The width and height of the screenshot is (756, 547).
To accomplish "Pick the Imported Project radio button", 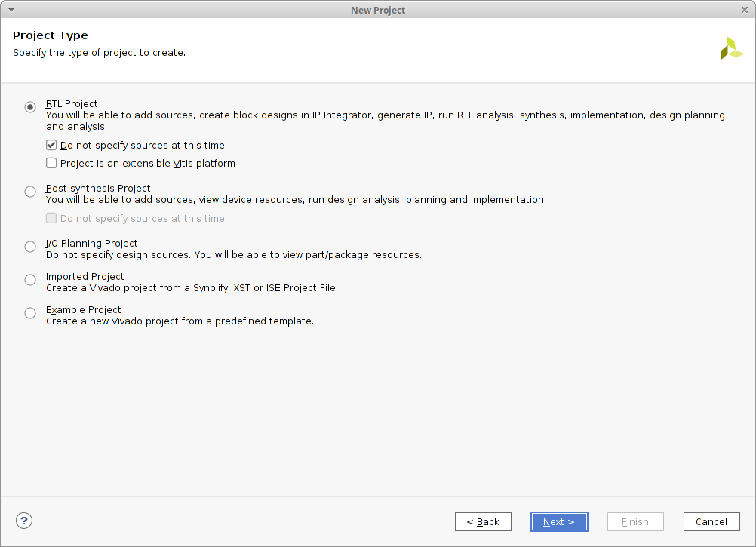I will click(x=30, y=280).
